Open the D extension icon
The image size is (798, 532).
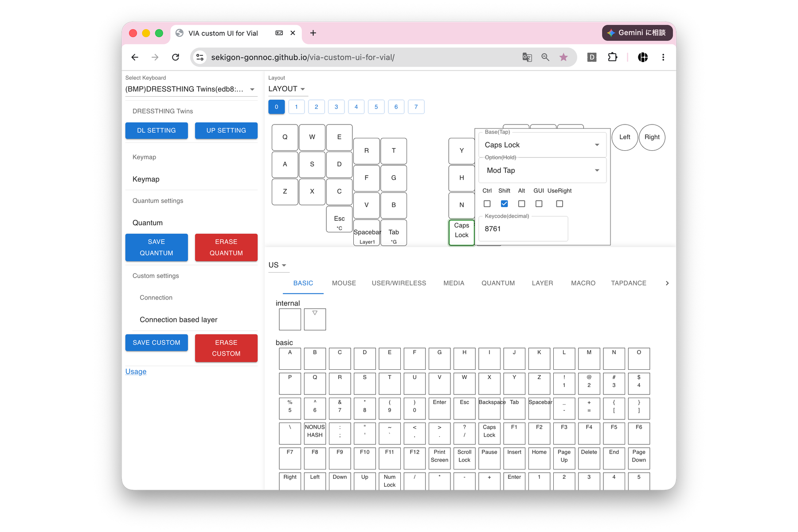592,57
